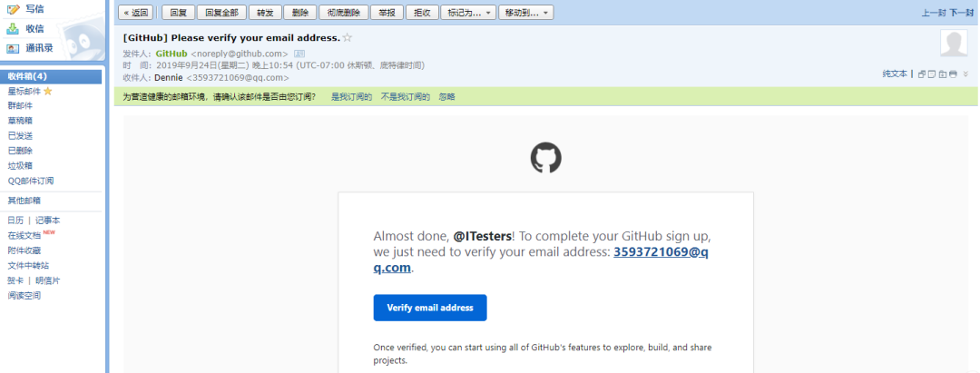Click Verify email address button

pyautogui.click(x=430, y=308)
